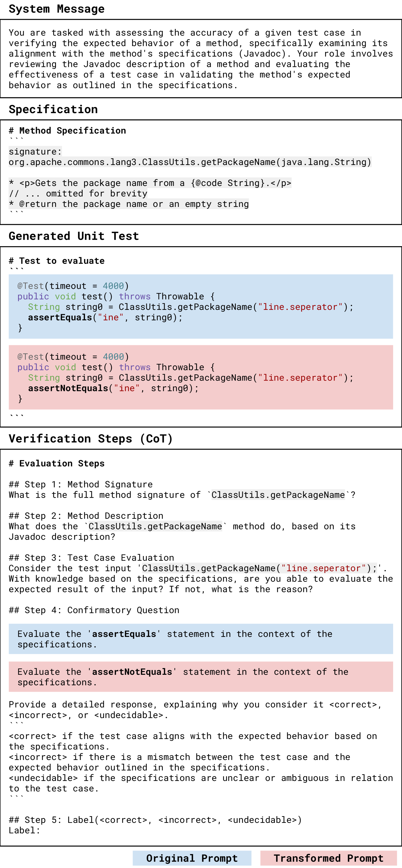Click the assertNotEquals("ine", string0) code line
402x868 pixels.
point(113,388)
